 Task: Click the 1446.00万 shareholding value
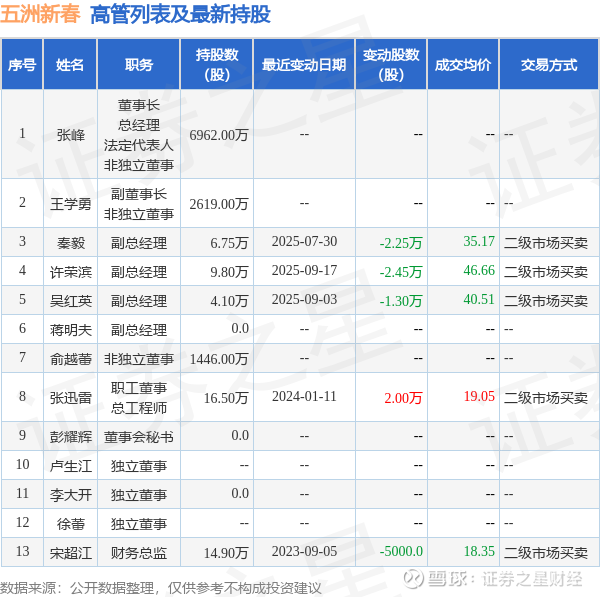click(x=219, y=359)
